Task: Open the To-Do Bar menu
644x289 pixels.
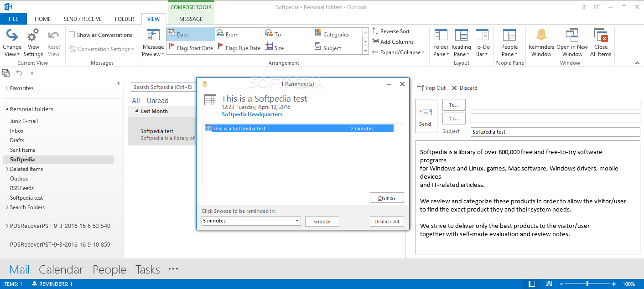Action: coord(482,43)
